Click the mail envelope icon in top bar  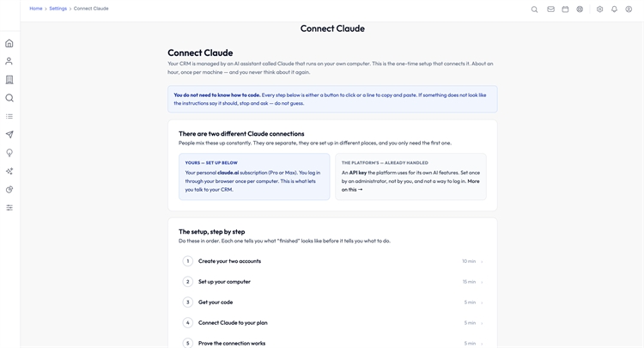[x=550, y=9]
